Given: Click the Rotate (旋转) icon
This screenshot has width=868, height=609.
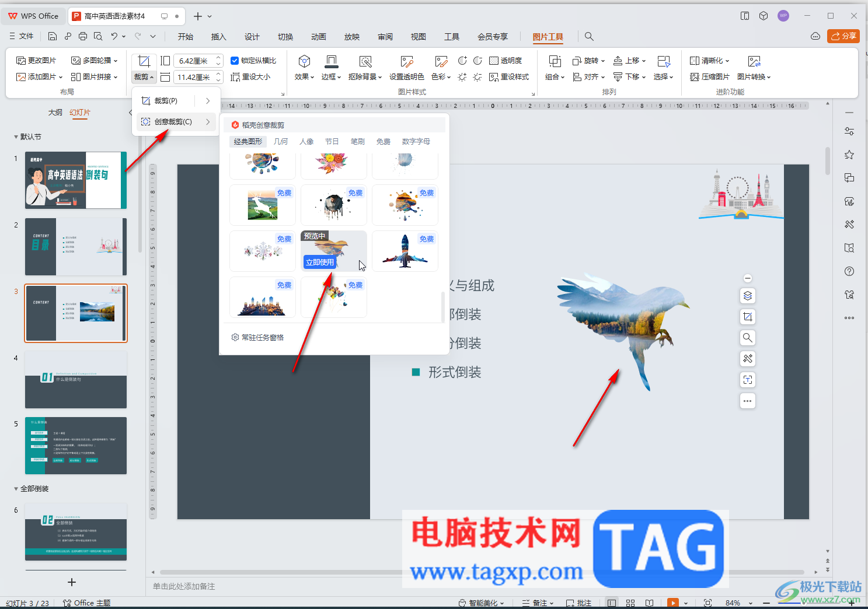Looking at the screenshot, I should coord(577,61).
